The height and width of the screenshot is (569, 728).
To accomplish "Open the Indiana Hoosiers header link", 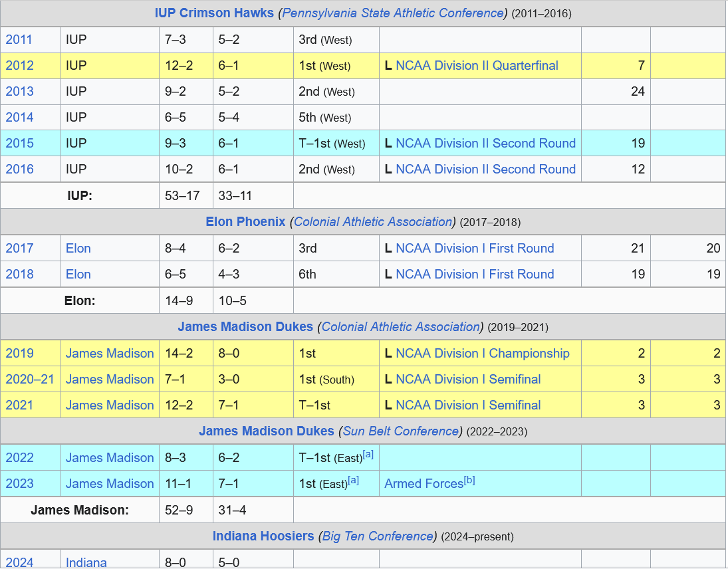I will [x=263, y=536].
